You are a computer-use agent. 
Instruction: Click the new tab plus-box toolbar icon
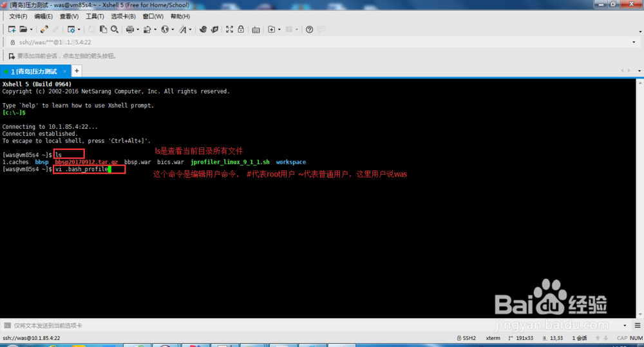click(271, 29)
